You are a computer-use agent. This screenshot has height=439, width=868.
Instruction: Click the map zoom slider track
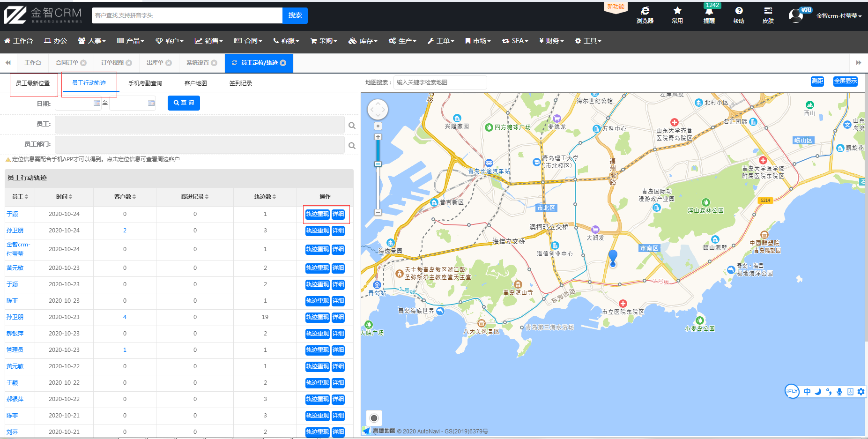click(378, 175)
